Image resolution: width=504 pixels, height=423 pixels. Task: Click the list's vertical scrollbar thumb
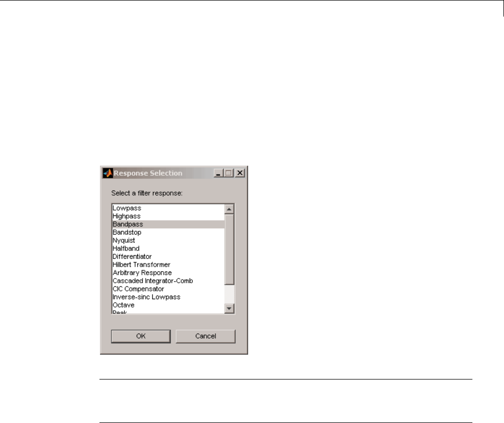[x=229, y=250]
